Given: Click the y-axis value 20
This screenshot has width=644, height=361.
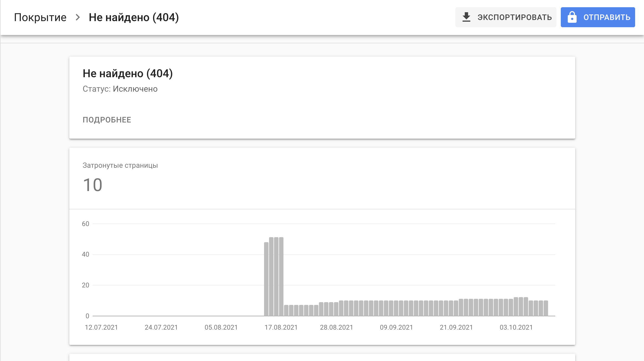Looking at the screenshot, I should 85,285.
